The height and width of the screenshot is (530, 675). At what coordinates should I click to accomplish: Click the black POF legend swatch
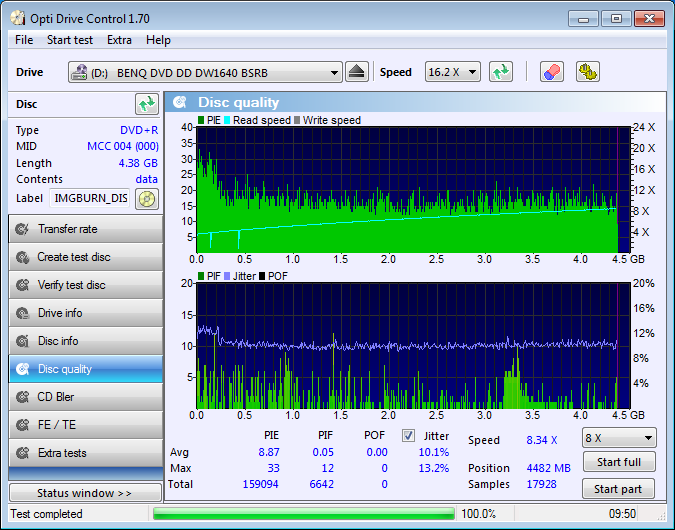[x=262, y=276]
